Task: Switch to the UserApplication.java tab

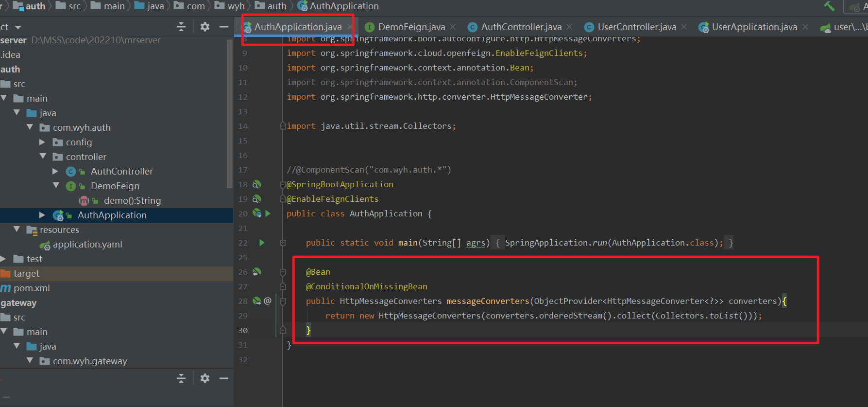Action: point(754,27)
